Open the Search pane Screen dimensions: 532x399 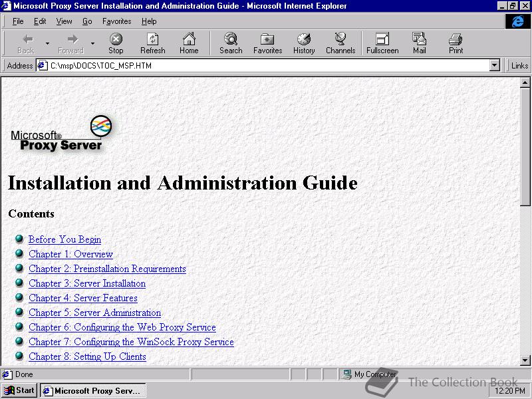(231, 44)
